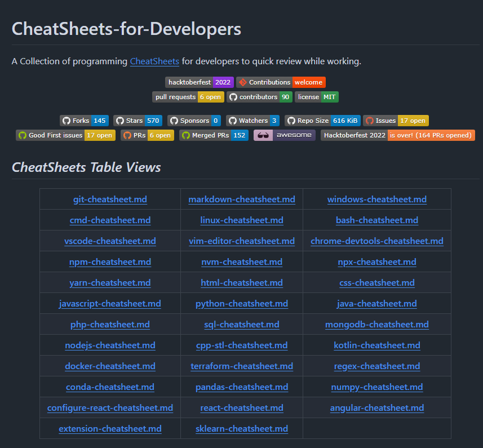Open sklearn-cheatsheet.md

242,429
